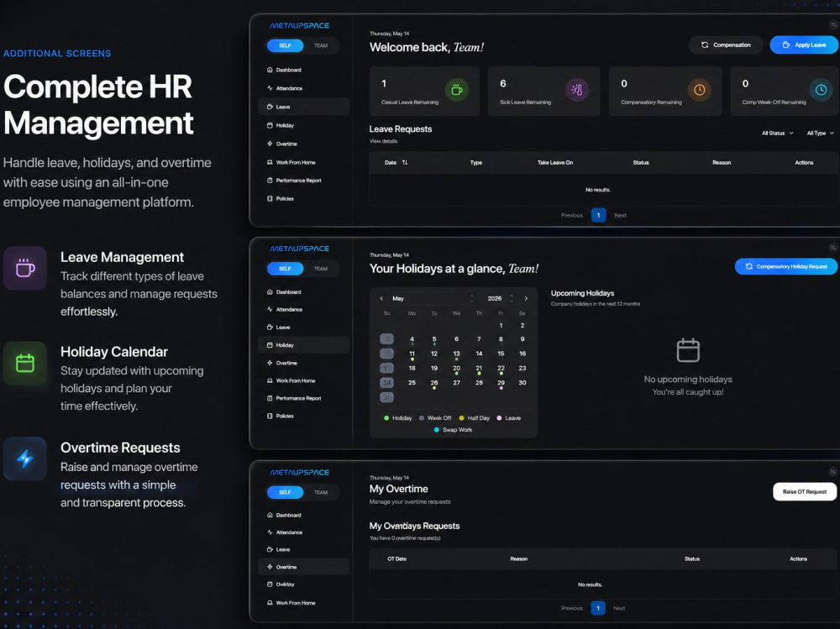Click the purple thermometer icon on Sick Leave card

[x=577, y=90]
